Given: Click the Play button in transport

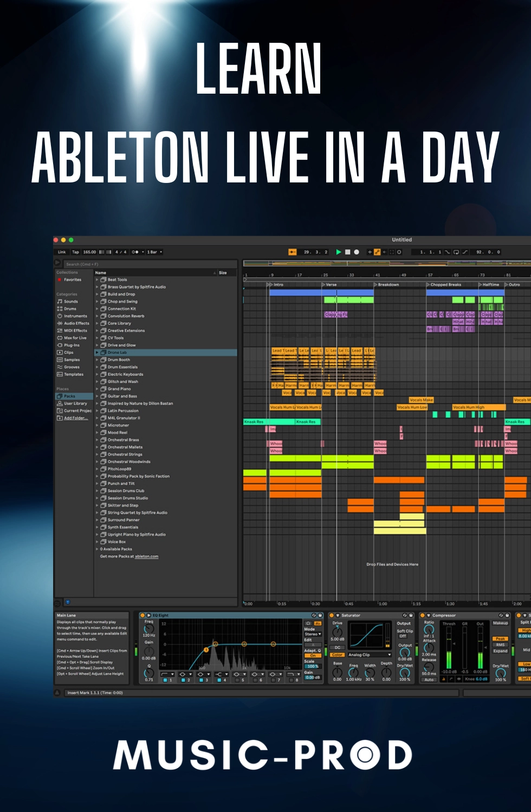Looking at the screenshot, I should [x=339, y=252].
